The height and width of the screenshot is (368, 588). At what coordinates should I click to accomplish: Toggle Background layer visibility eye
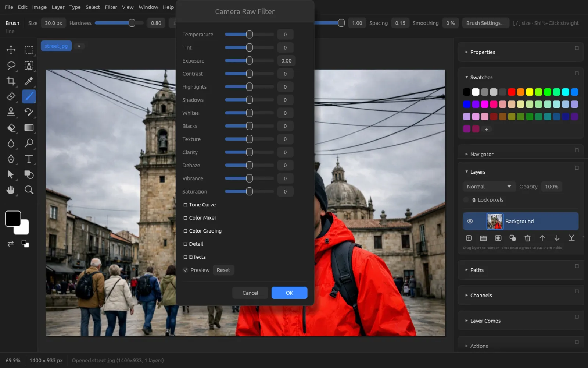[x=470, y=221]
